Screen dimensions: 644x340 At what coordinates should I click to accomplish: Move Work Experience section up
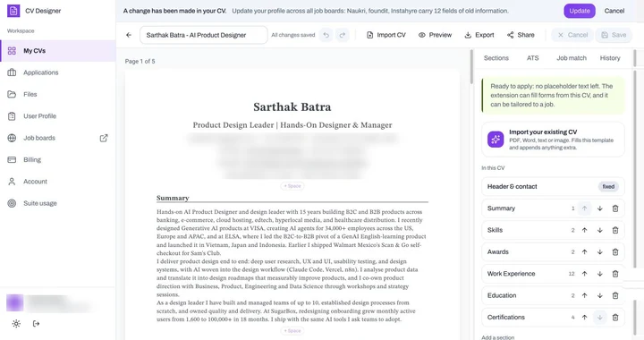(x=584, y=274)
